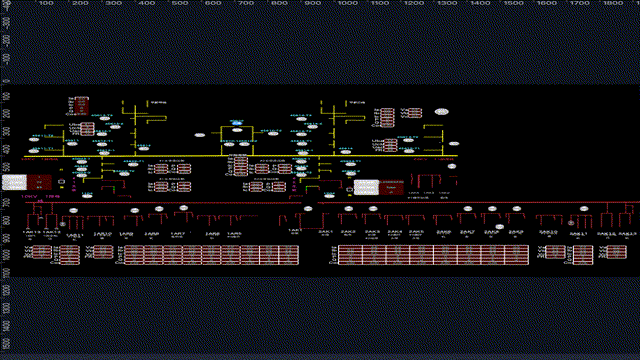Click the feeder label 2AK1
The height and width of the screenshot is (360, 640).
pyautogui.click(x=326, y=232)
